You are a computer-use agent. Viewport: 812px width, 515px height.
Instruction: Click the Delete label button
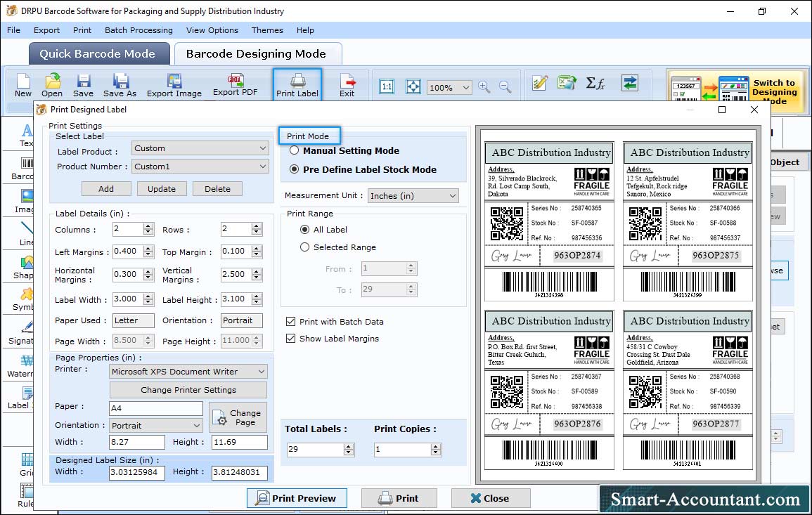coord(217,189)
